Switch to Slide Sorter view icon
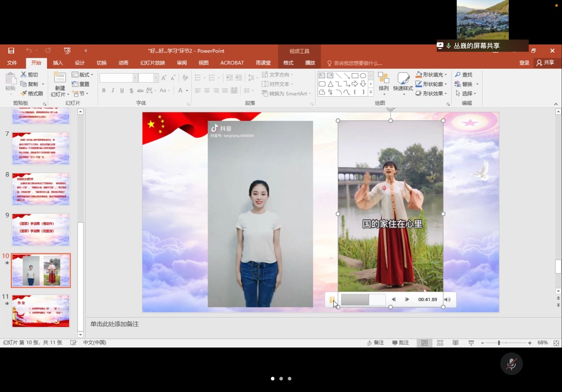 coord(440,343)
